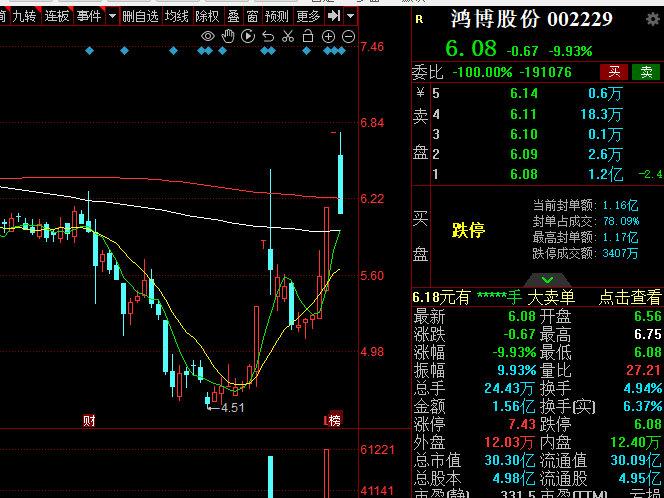The image size is (664, 498).
Task: Click sell level 4 price 6.11
Action: (523, 114)
